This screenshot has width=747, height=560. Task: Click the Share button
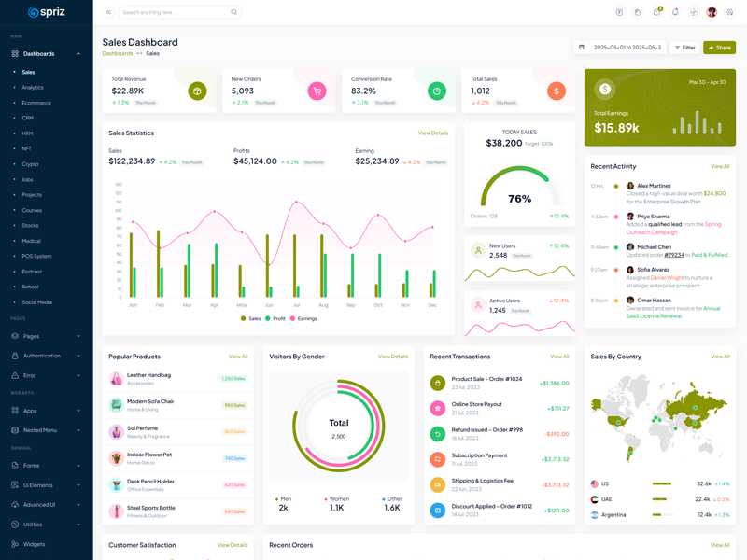pos(719,47)
